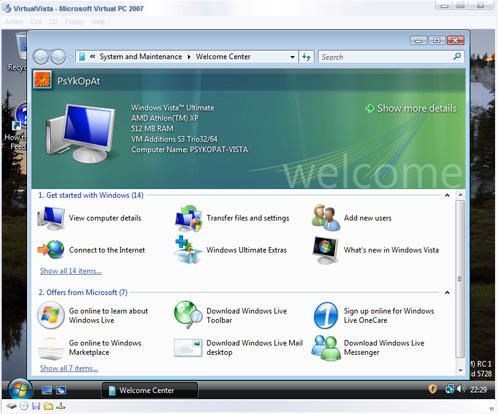Image resolution: width=498 pixels, height=414 pixels.
Task: Collapse the Offers from Microsoft section
Action: pos(447,293)
